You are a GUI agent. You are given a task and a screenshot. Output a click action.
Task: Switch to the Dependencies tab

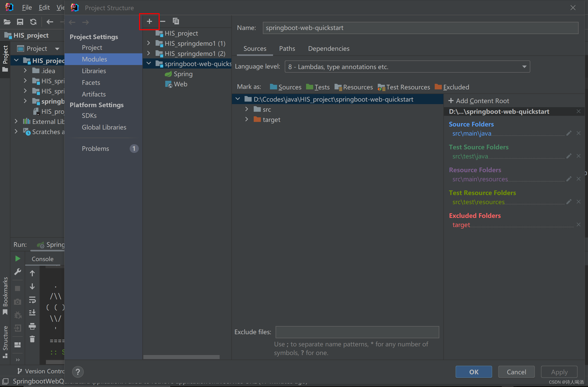click(328, 49)
